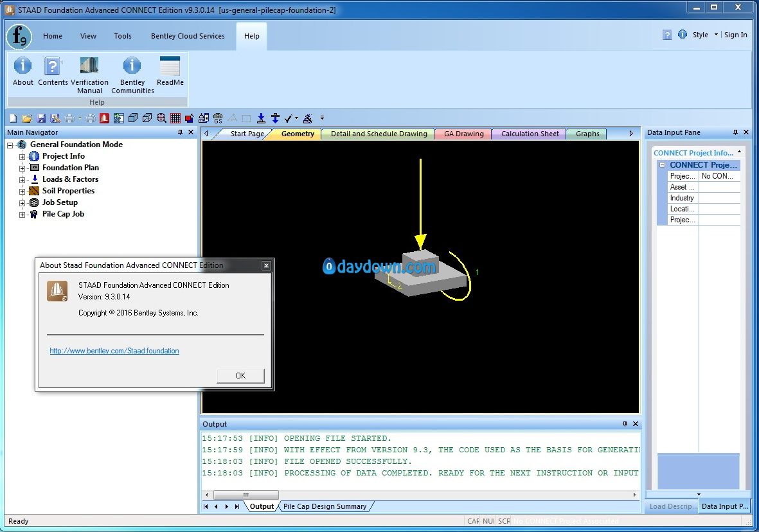Open the Tools ribbon tab
Screen dimensions: 759x532
click(x=123, y=36)
